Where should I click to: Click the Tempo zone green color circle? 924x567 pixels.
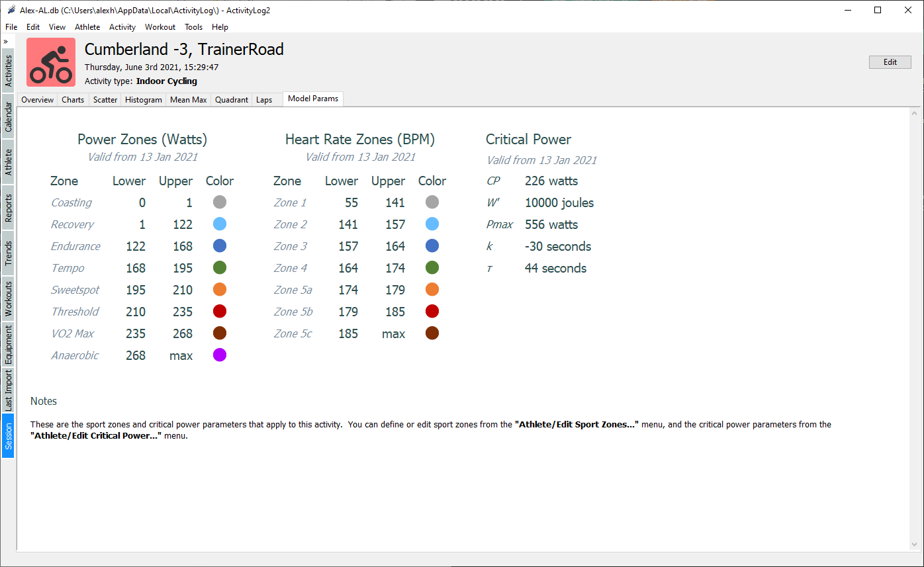tap(220, 267)
